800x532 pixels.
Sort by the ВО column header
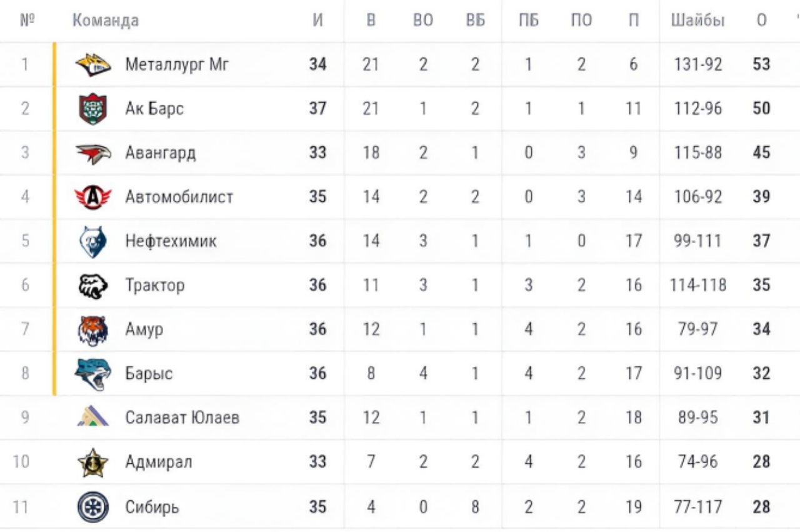click(423, 21)
